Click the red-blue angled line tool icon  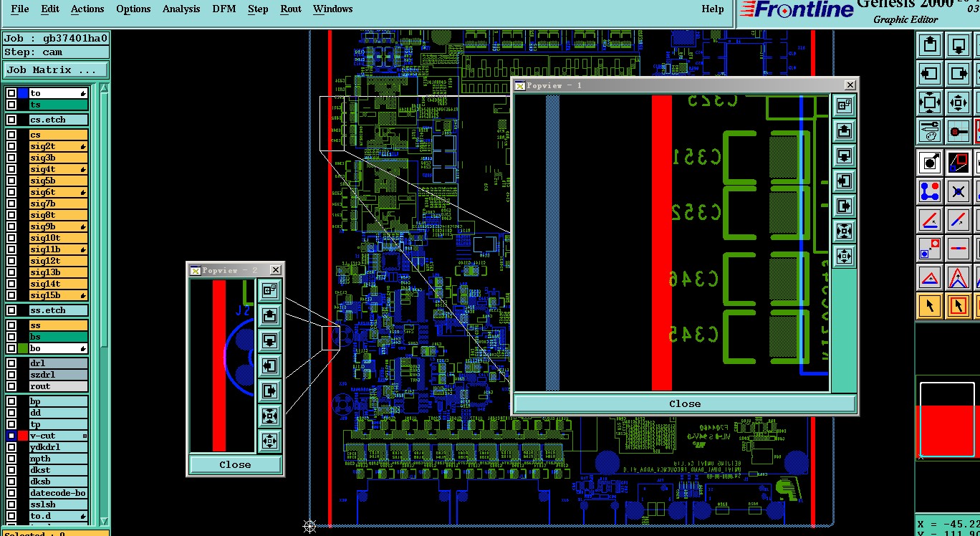(x=930, y=220)
